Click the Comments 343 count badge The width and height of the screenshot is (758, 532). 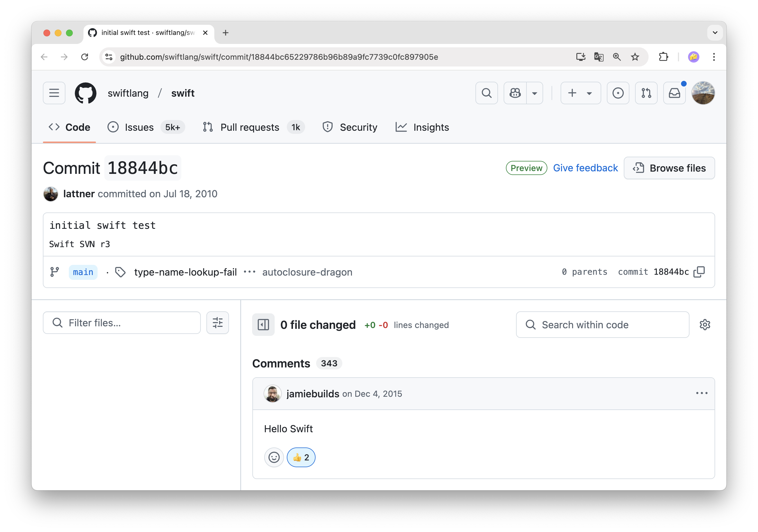point(329,363)
